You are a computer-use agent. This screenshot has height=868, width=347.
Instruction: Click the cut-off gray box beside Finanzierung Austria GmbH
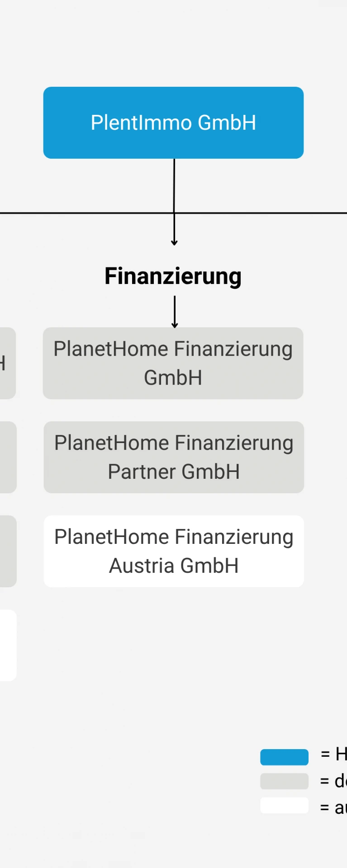coord(8,551)
